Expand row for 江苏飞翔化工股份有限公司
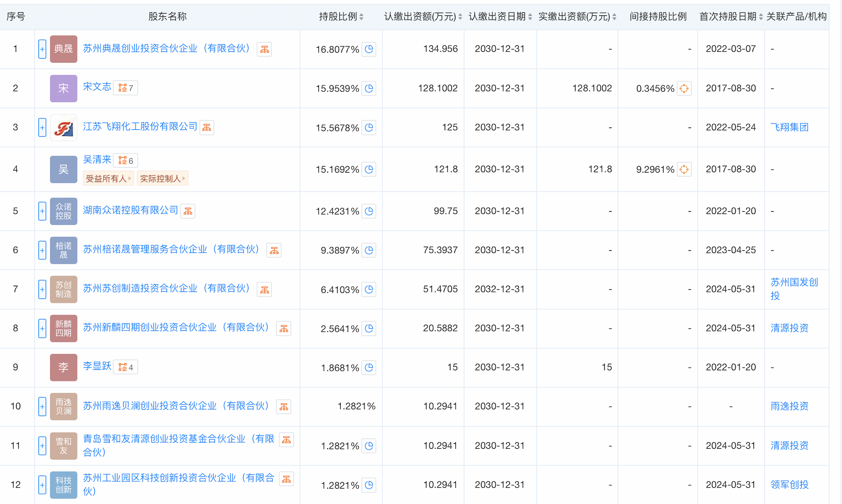 42,128
